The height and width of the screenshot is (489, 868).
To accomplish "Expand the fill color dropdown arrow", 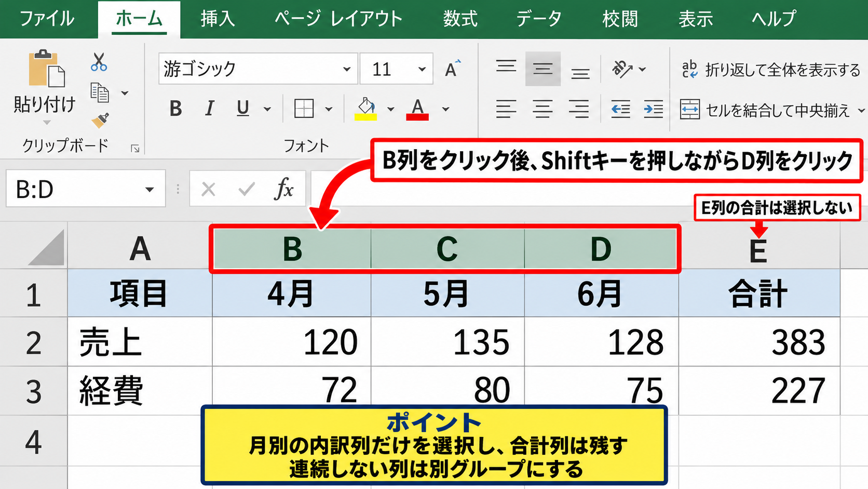I will [391, 109].
